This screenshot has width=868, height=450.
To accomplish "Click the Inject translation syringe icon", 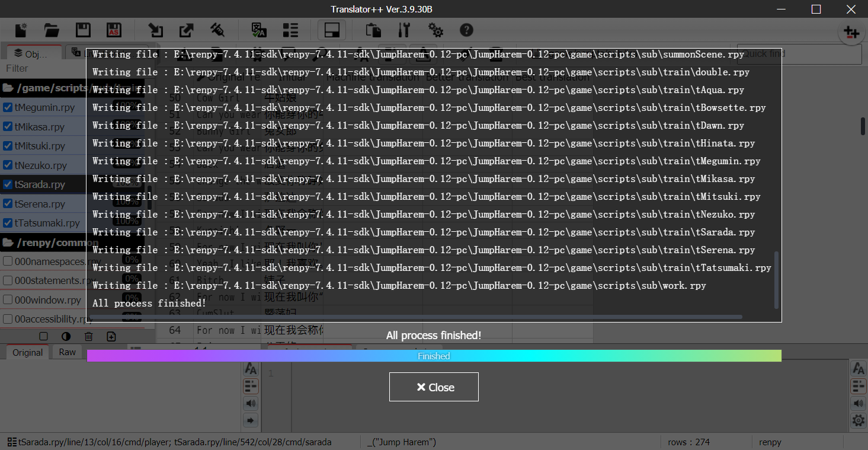I will click(x=217, y=30).
